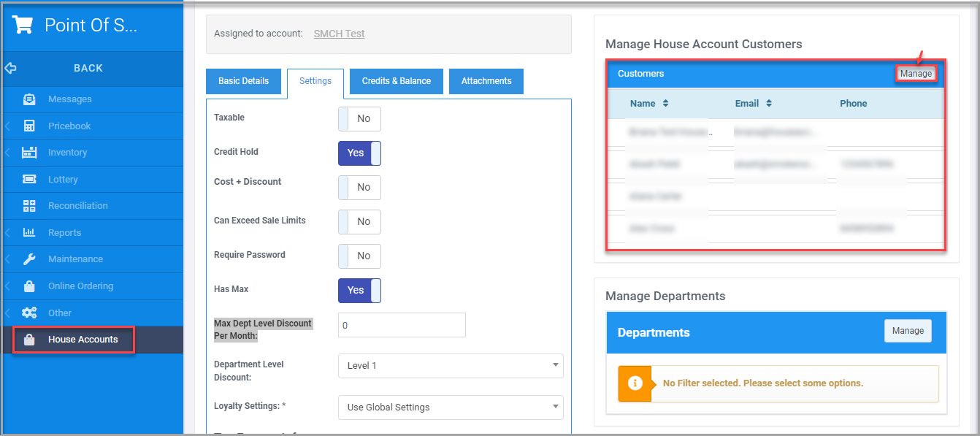Click Manage in the Customers panel
The width and height of the screenshot is (980, 436).
[x=916, y=73]
